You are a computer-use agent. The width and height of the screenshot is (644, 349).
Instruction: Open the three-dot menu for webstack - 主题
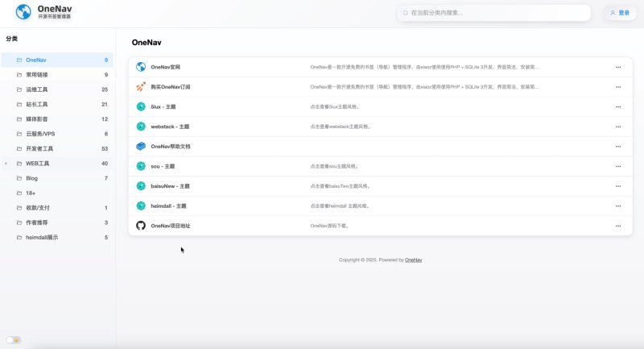click(x=618, y=127)
